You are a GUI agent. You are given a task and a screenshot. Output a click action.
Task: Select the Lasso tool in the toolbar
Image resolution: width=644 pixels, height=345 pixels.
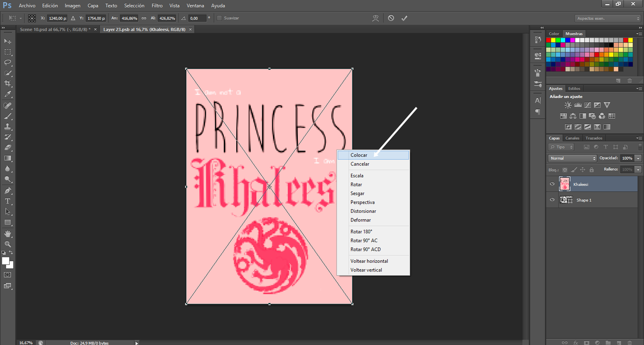(8, 62)
